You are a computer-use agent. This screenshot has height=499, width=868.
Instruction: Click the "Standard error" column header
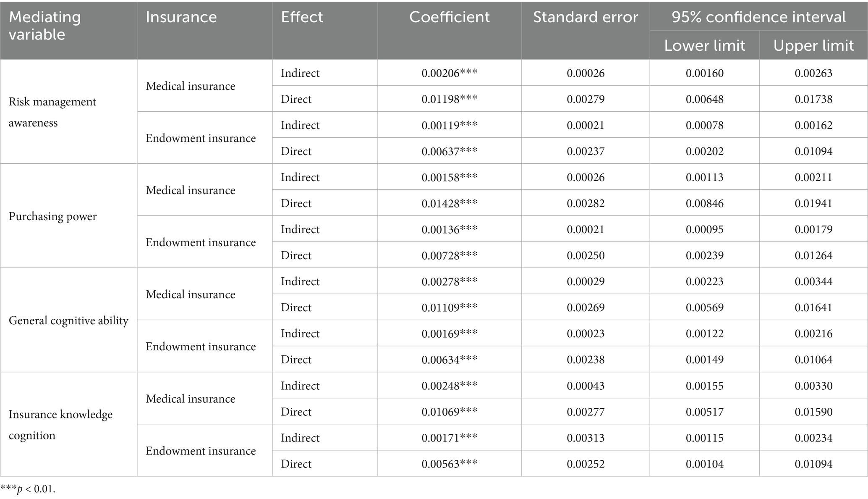click(x=585, y=17)
